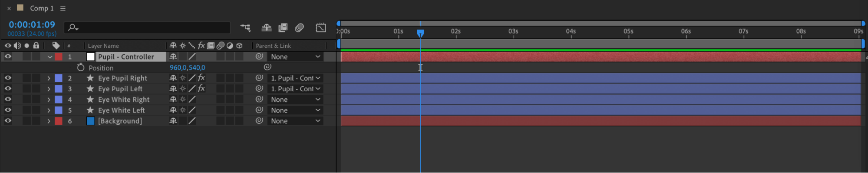This screenshot has height=173, width=868.
Task: Click the red label swatch of the Background layer
Action: coord(58,121)
